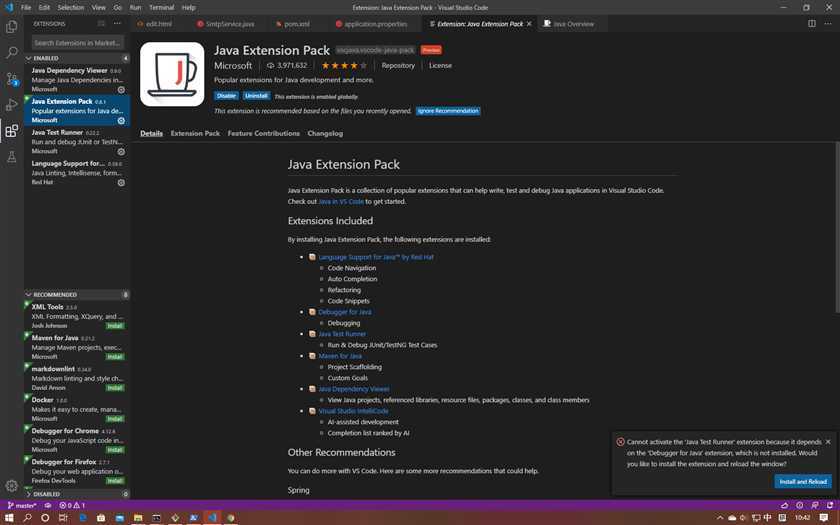840x525 pixels.
Task: Click the feedback icon in status bar
Action: [x=814, y=505]
